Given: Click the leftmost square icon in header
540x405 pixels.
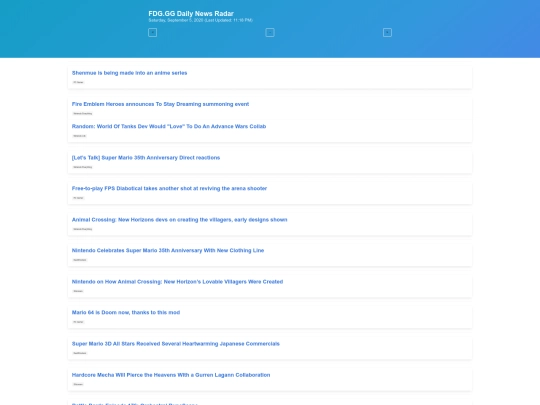Looking at the screenshot, I should tap(153, 32).
